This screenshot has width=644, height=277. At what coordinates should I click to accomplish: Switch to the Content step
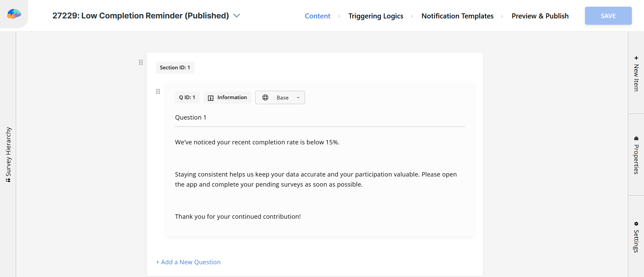(317, 16)
